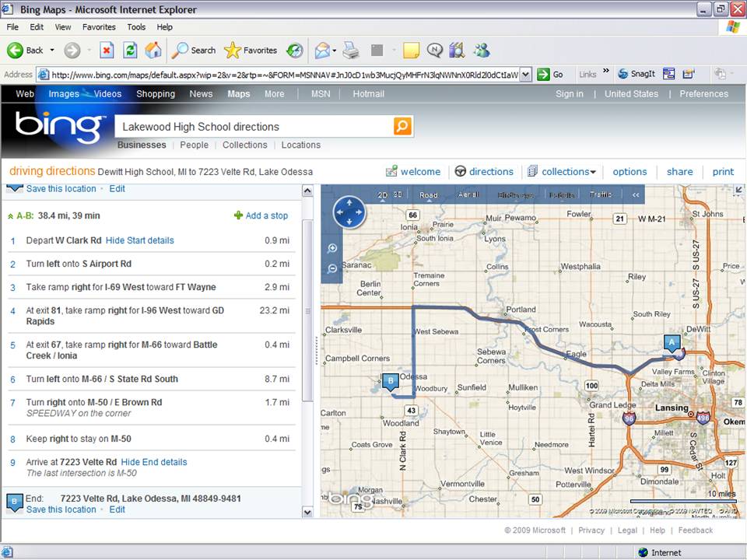The width and height of the screenshot is (747, 560).
Task: Click the SnagIt window capture icon
Action: [669, 74]
